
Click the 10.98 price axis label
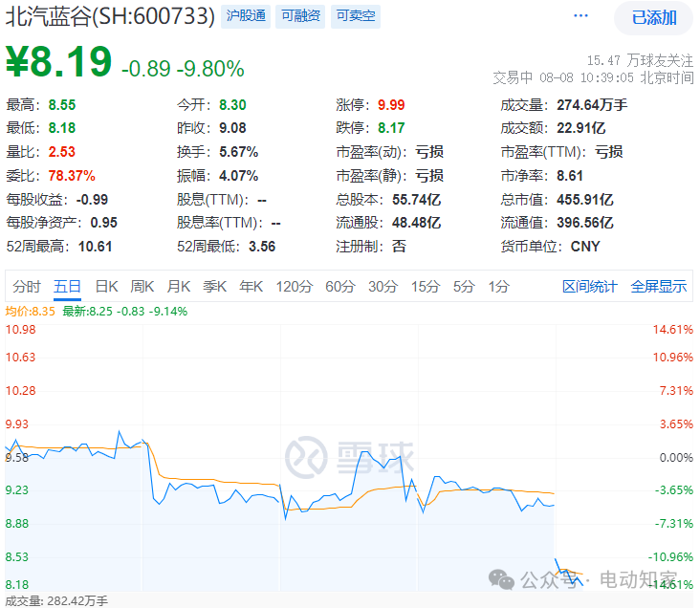point(20,330)
